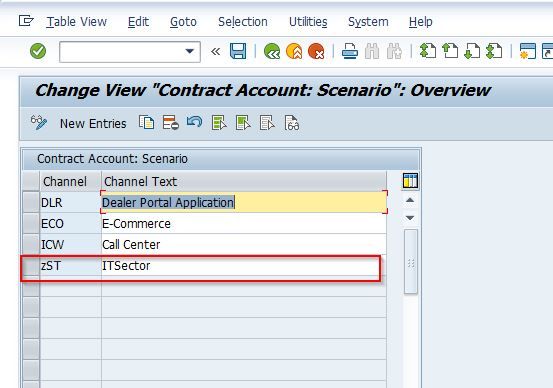Screen dimensions: 553x388
Task: Click the Find Next binoculars icon
Action: pyautogui.click(x=394, y=51)
